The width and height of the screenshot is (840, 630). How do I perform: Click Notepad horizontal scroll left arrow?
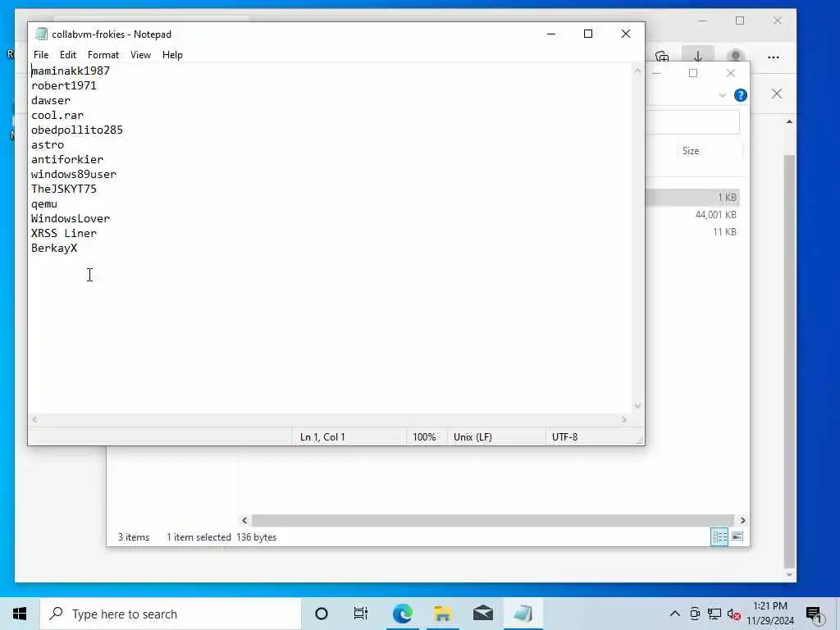[34, 419]
